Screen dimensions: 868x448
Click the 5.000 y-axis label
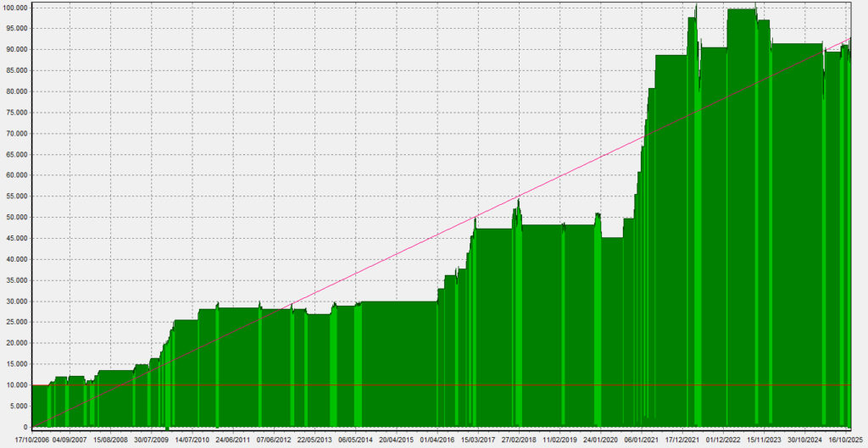(17, 406)
